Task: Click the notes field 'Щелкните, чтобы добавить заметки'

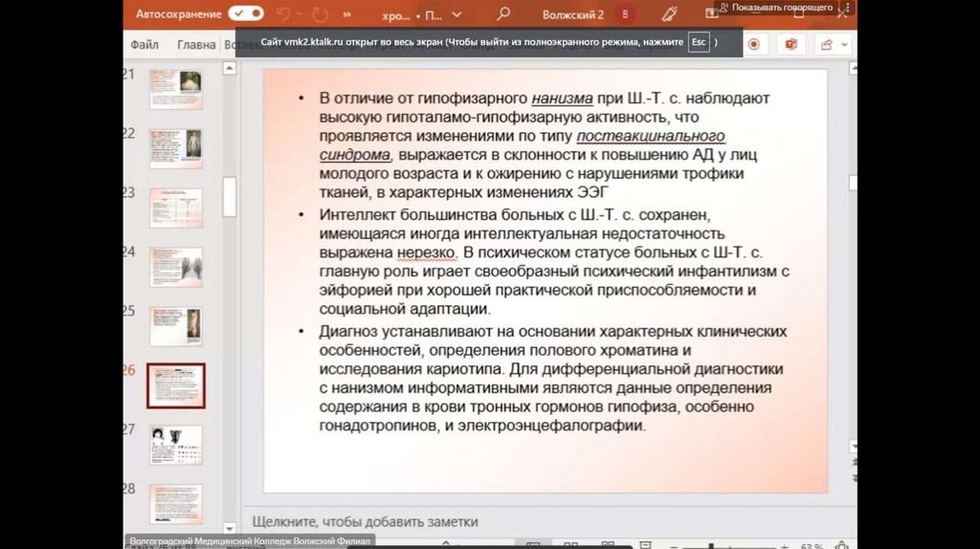Action: tap(365, 521)
